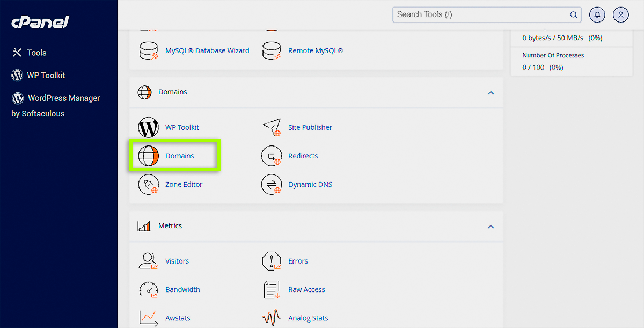The image size is (644, 328).
Task: Click the 0 / 100 (0%) processes value
Action: 543,68
